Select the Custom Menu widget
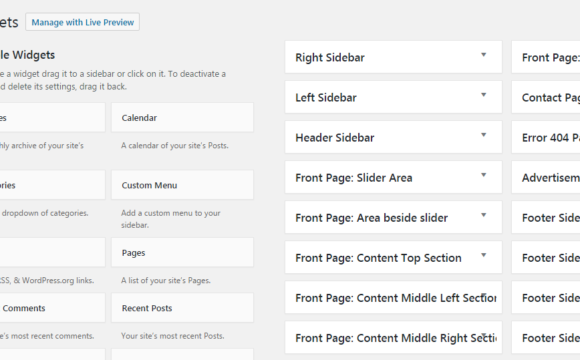This screenshot has width=580, height=360. 182,185
